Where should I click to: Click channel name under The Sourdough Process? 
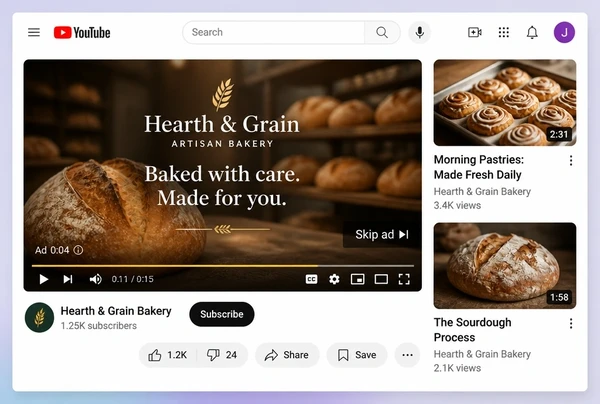pyautogui.click(x=482, y=354)
